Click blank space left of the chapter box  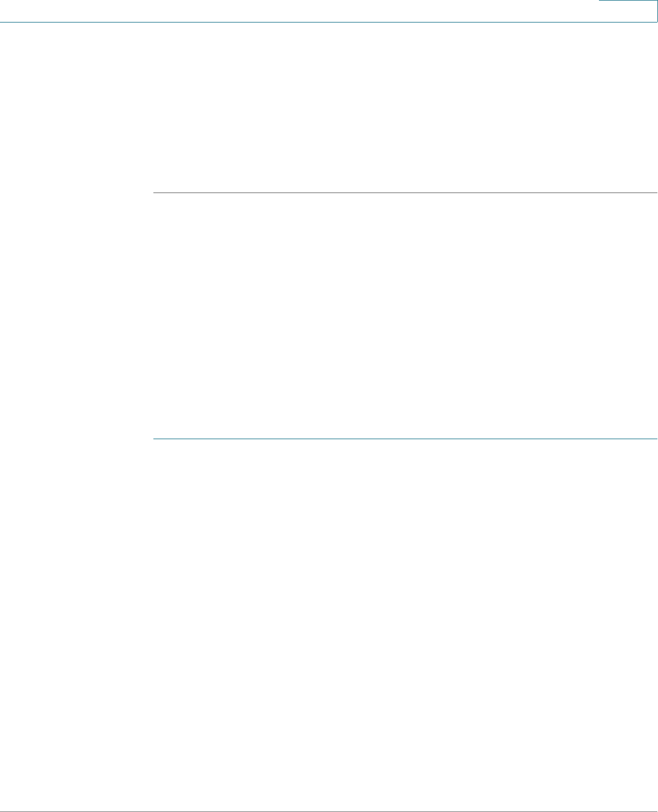(299, 10)
